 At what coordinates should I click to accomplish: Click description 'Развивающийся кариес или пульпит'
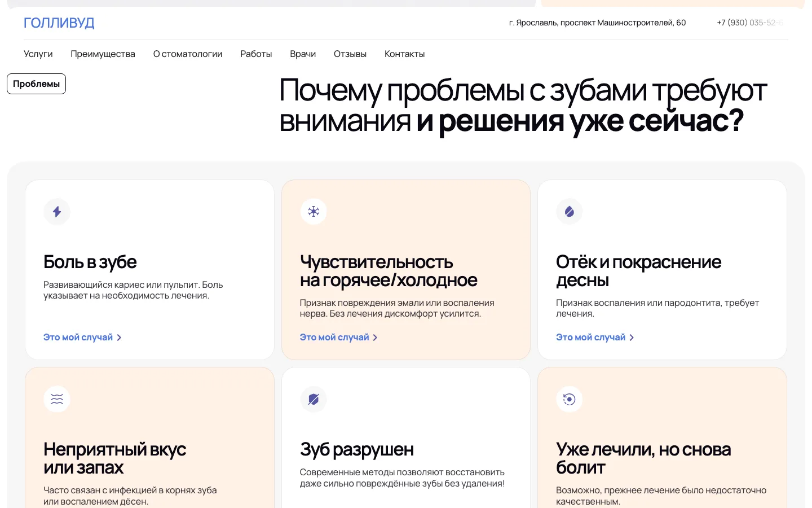pos(133,290)
